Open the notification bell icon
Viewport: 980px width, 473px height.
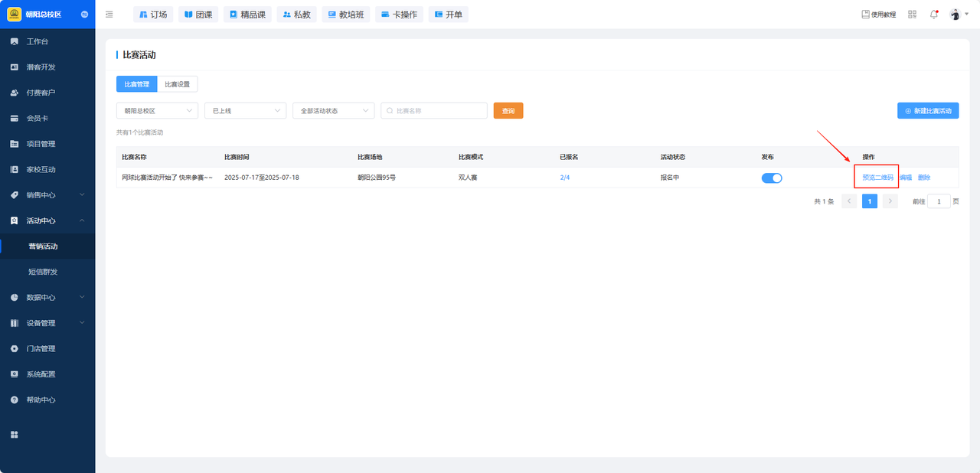[933, 15]
